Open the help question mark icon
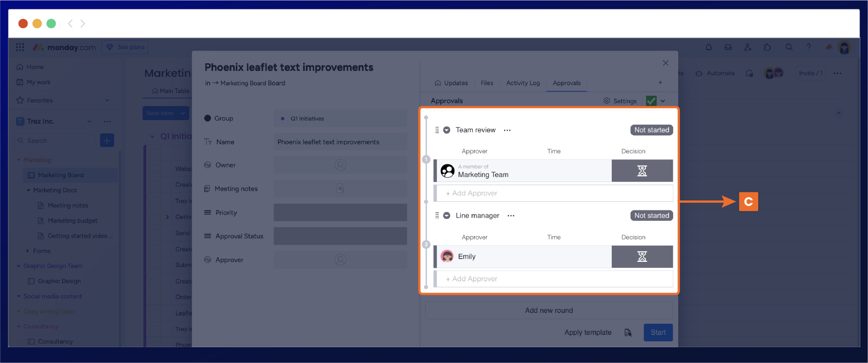Image resolution: width=868 pixels, height=363 pixels. 808,47
